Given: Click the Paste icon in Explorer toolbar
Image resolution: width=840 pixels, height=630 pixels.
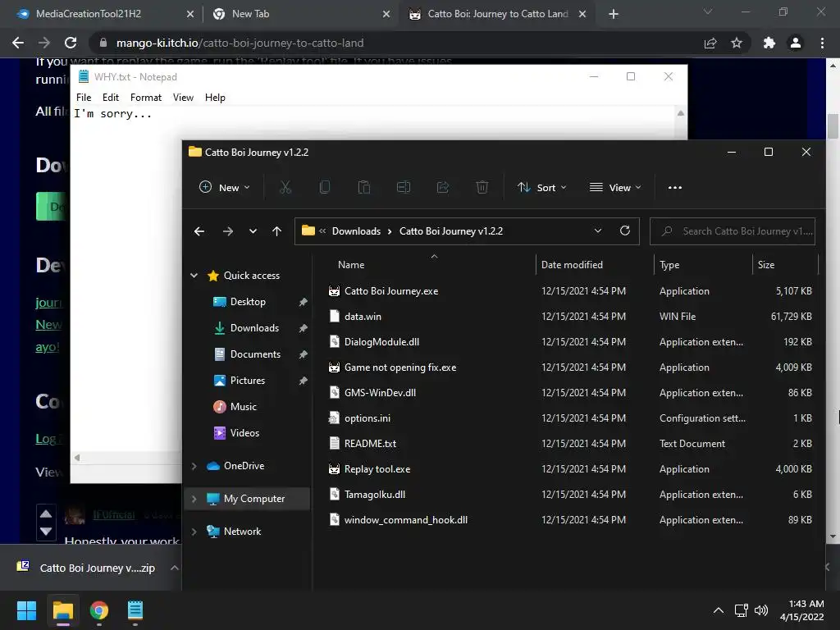Looking at the screenshot, I should pyautogui.click(x=363, y=188).
